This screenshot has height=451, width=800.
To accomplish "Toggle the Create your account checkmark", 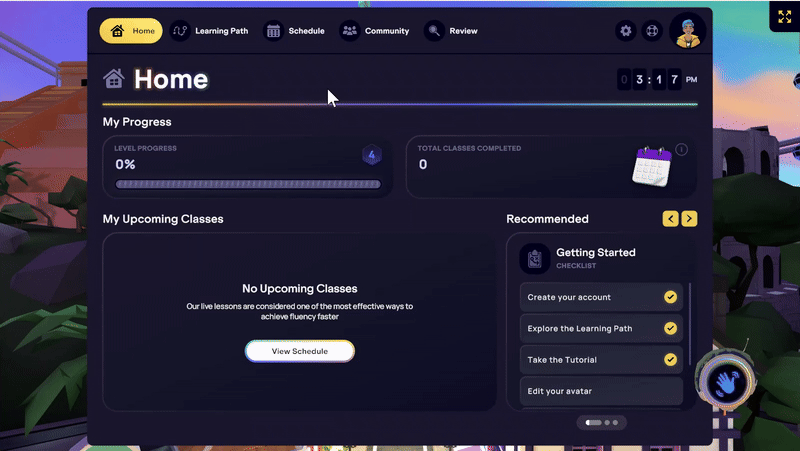I will [670, 297].
